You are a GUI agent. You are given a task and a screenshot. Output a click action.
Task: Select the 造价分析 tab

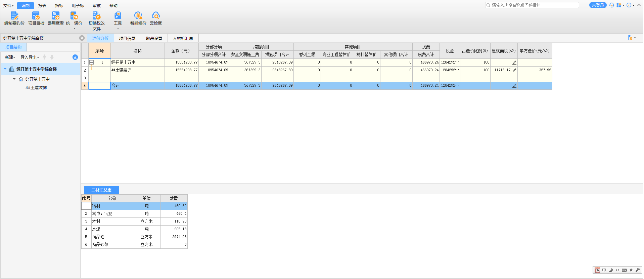100,38
